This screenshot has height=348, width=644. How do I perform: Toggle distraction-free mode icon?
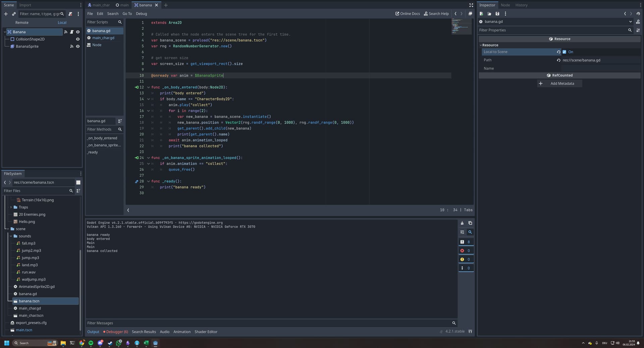[471, 5]
